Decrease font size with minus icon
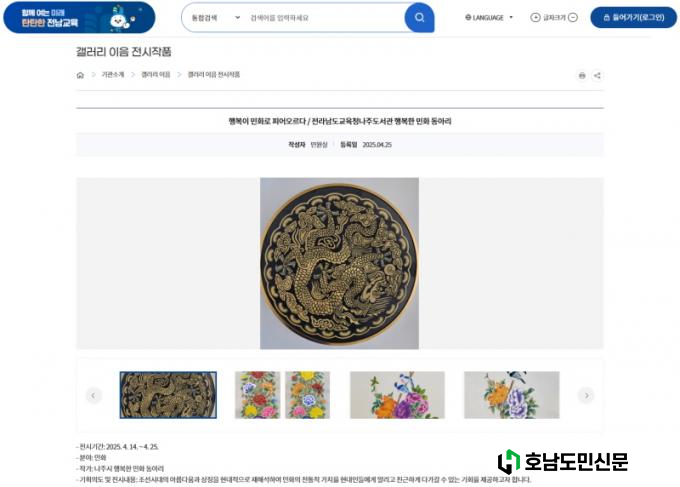 tap(573, 17)
